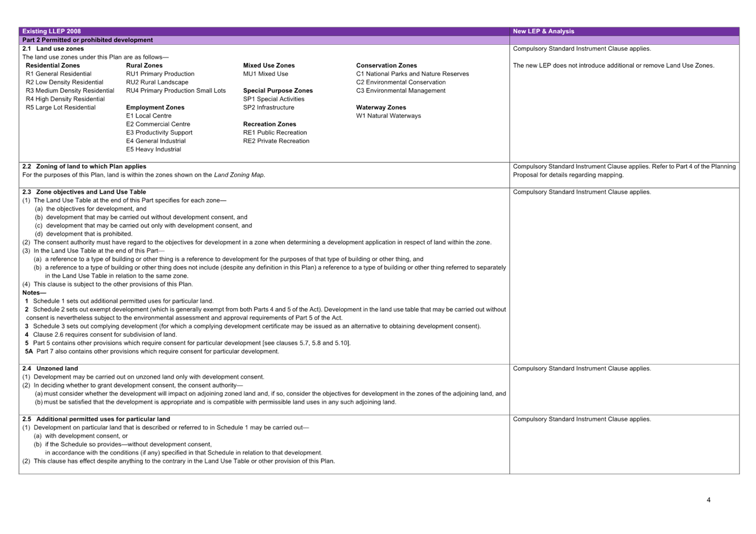Select 'RE1 Public Recreation' entry
The width and height of the screenshot is (756, 534).
pyautogui.click(x=275, y=133)
